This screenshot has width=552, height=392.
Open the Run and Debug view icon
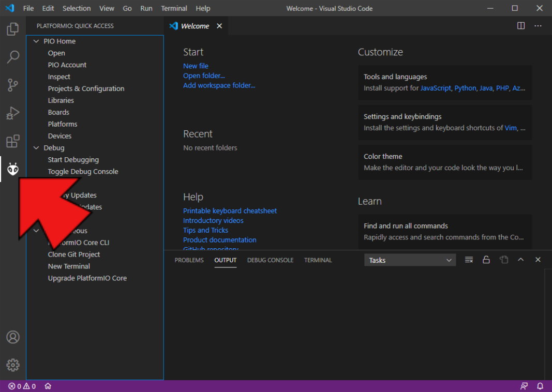(x=13, y=113)
